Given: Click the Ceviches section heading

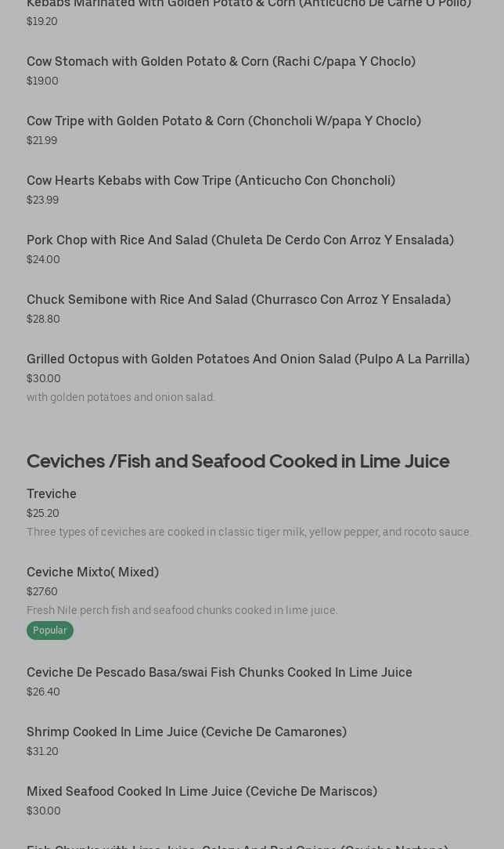Looking at the screenshot, I should point(238,461).
